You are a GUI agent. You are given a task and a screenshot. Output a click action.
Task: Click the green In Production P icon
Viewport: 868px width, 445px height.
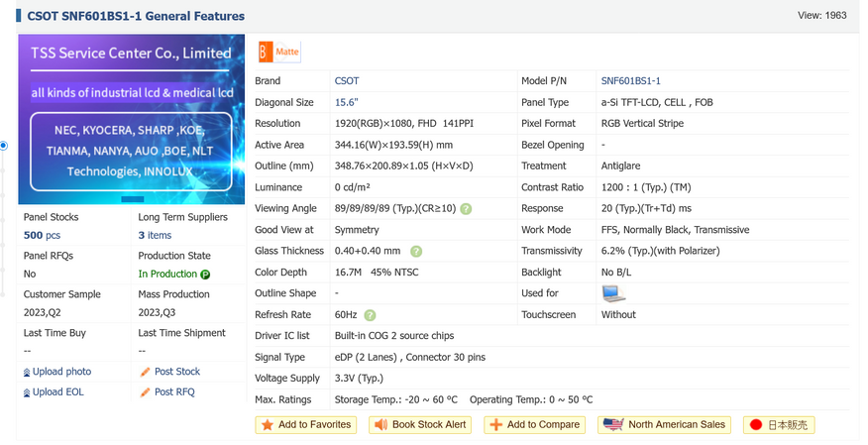[205, 275]
